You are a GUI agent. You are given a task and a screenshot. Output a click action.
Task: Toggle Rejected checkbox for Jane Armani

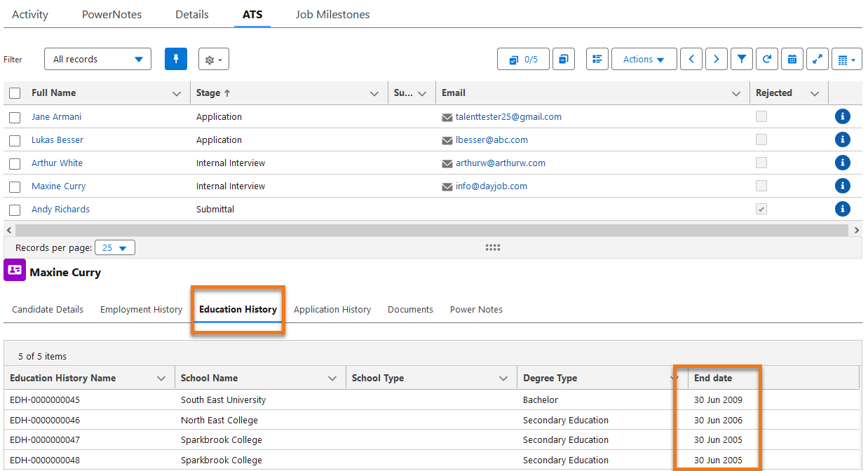pyautogui.click(x=761, y=116)
